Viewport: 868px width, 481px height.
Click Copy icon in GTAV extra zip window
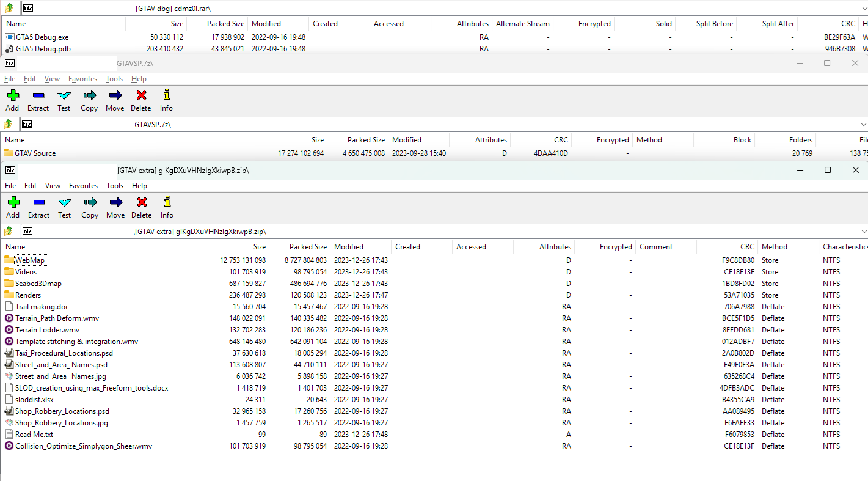(90, 202)
